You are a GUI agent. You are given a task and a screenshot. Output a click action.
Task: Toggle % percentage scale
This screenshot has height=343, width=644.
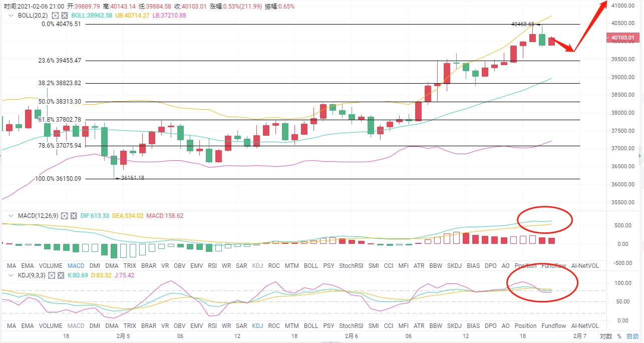pyautogui.click(x=619, y=336)
